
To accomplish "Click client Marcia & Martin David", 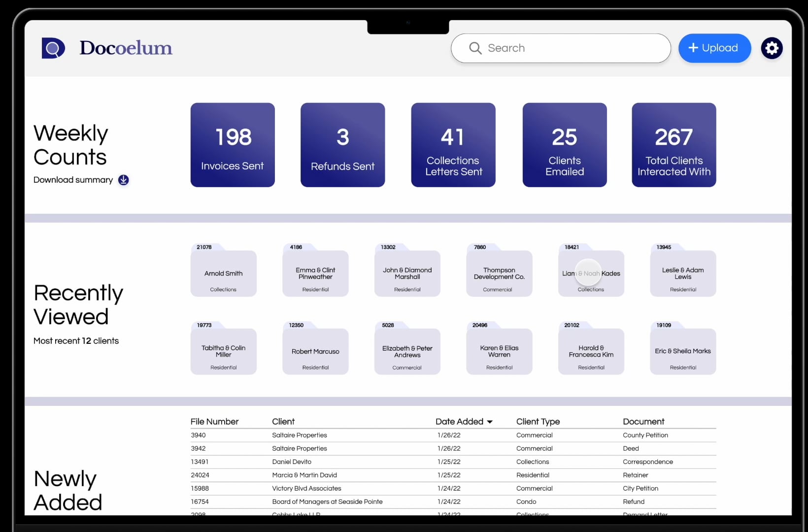I will [304, 475].
